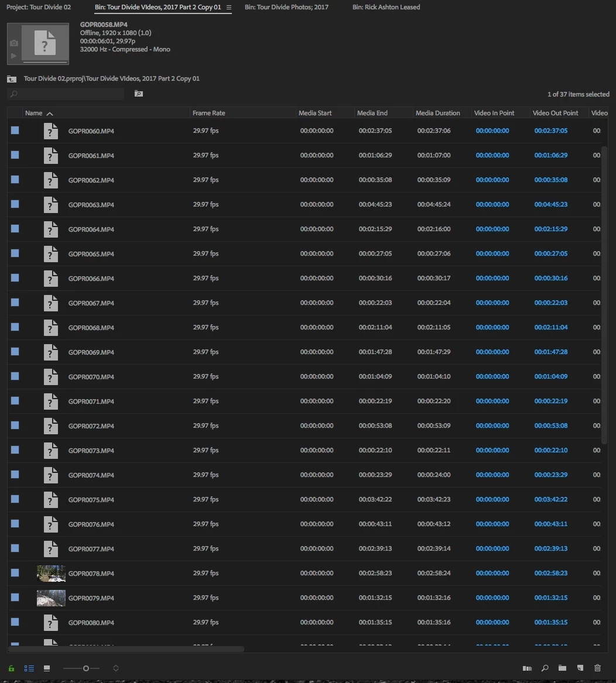The image size is (616, 683).
Task: Select GOPR0078.MP4 video thumbnail
Action: 51,574
